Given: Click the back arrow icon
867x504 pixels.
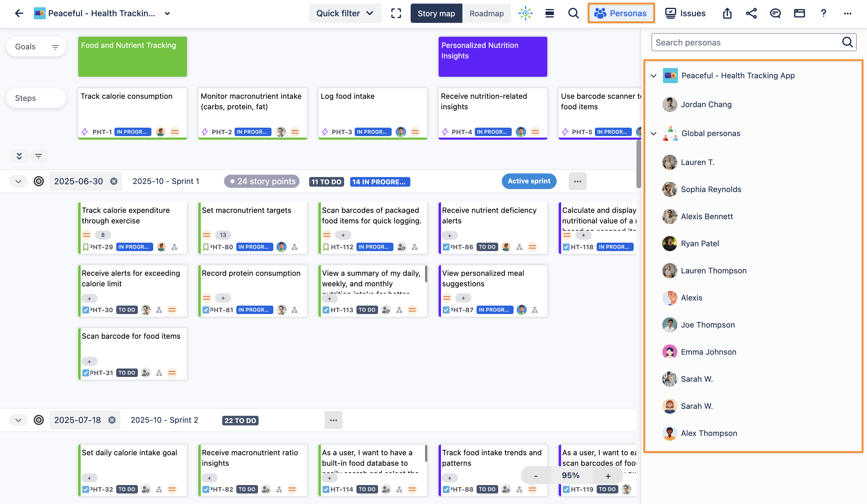Looking at the screenshot, I should 19,14.
